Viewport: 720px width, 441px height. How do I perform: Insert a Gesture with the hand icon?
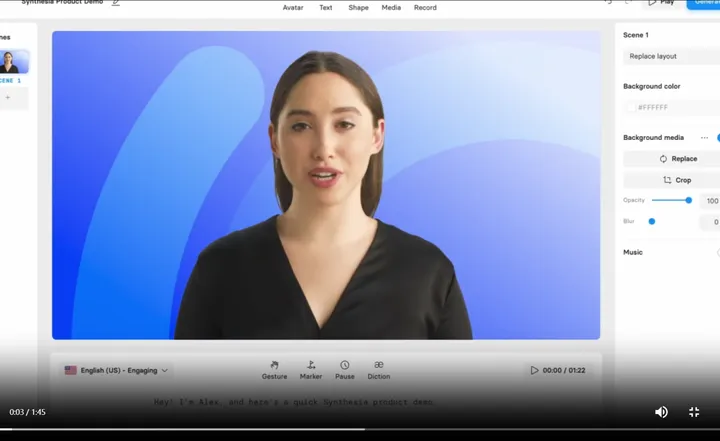click(x=274, y=370)
